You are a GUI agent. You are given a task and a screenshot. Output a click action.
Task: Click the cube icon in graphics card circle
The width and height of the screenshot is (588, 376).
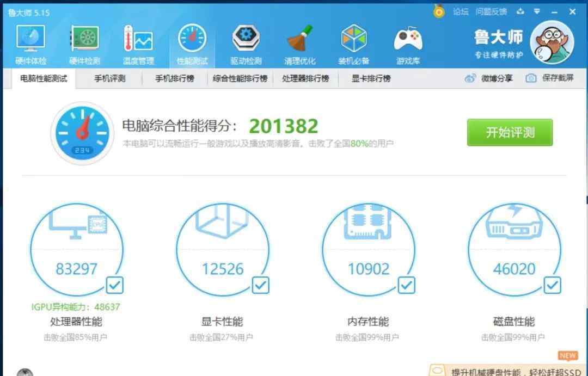[222, 221]
